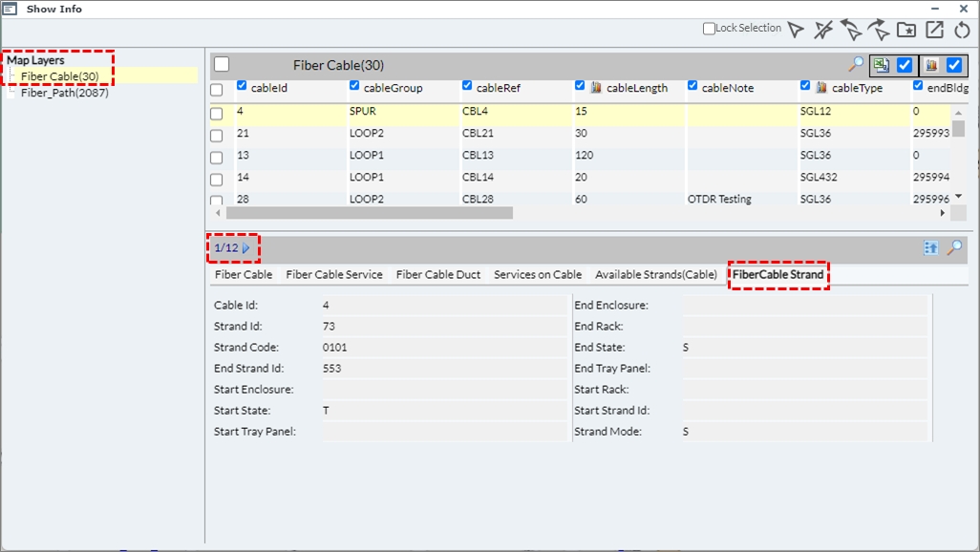This screenshot has width=980, height=552.
Task: Go to next record using 1/12 arrow
Action: pos(246,248)
